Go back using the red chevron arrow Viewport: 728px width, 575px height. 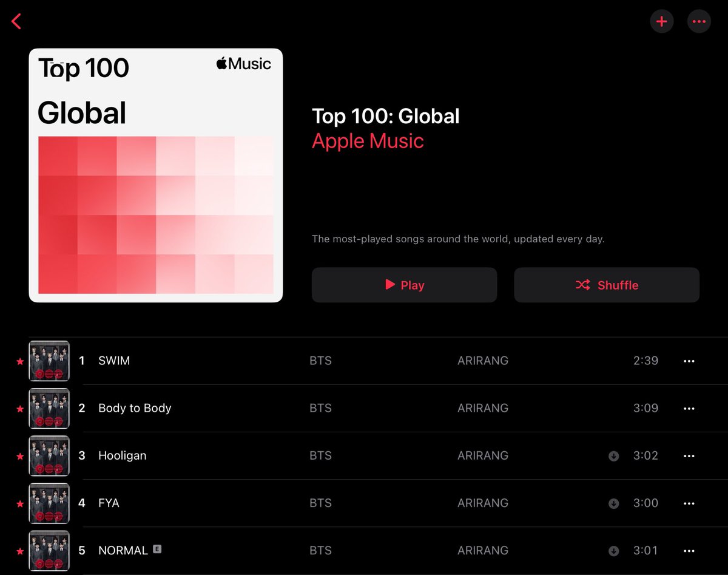[x=16, y=22]
